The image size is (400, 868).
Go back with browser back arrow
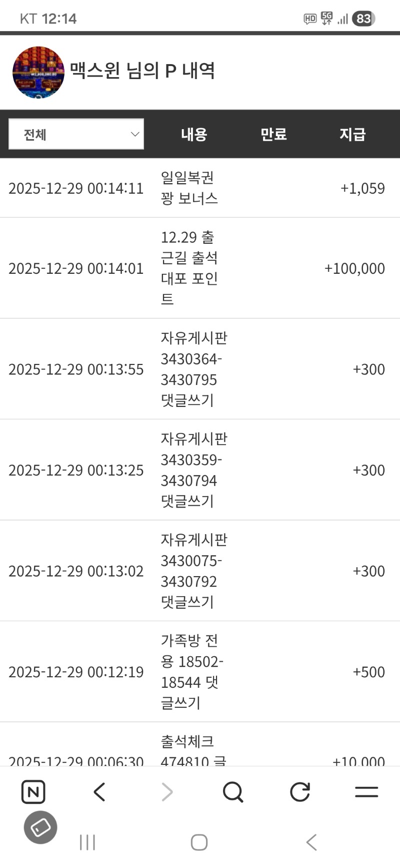click(99, 792)
